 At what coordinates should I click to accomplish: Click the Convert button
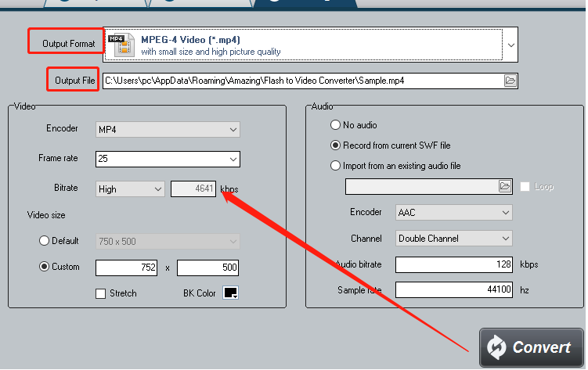pos(532,347)
